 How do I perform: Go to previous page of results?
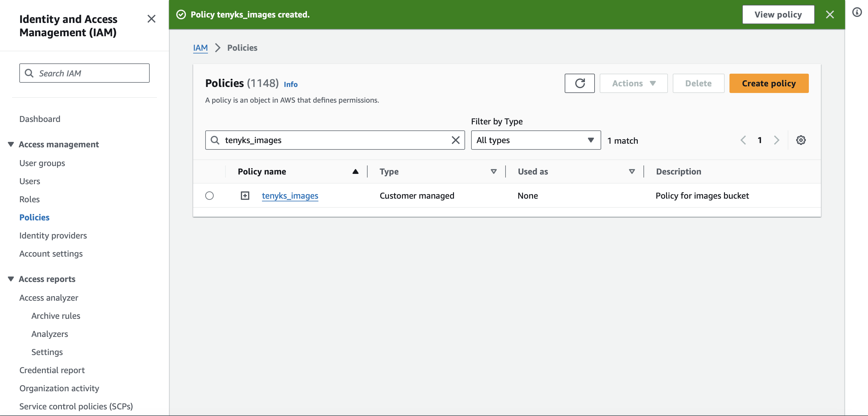[x=743, y=140]
